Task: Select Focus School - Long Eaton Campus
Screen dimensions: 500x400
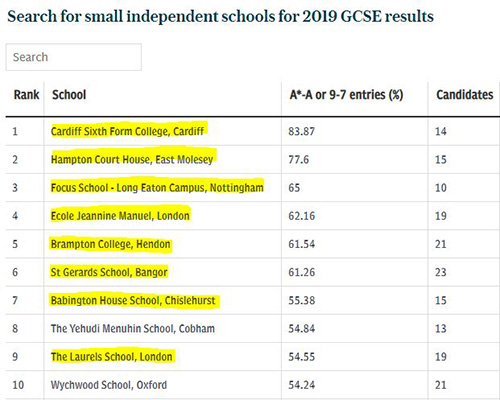Action: pos(157,188)
